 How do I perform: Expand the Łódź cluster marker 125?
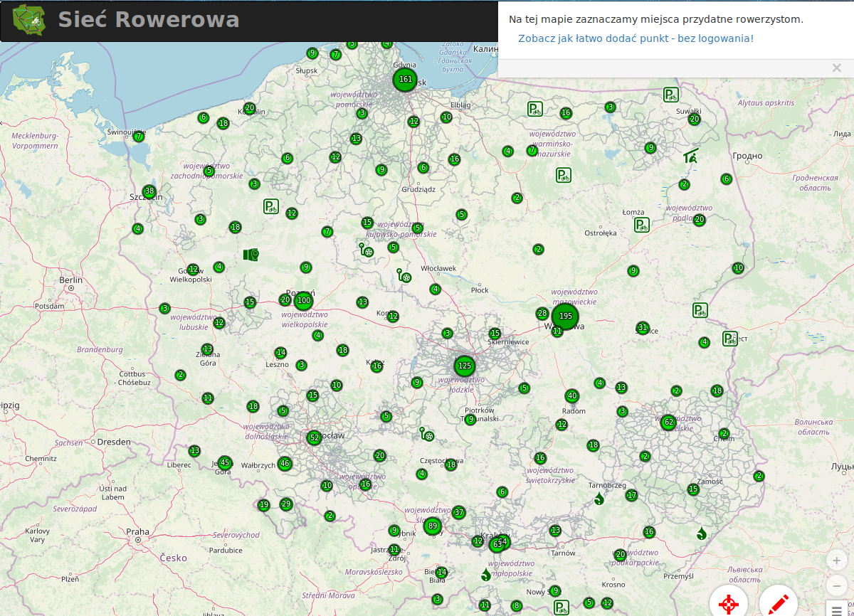tap(465, 366)
